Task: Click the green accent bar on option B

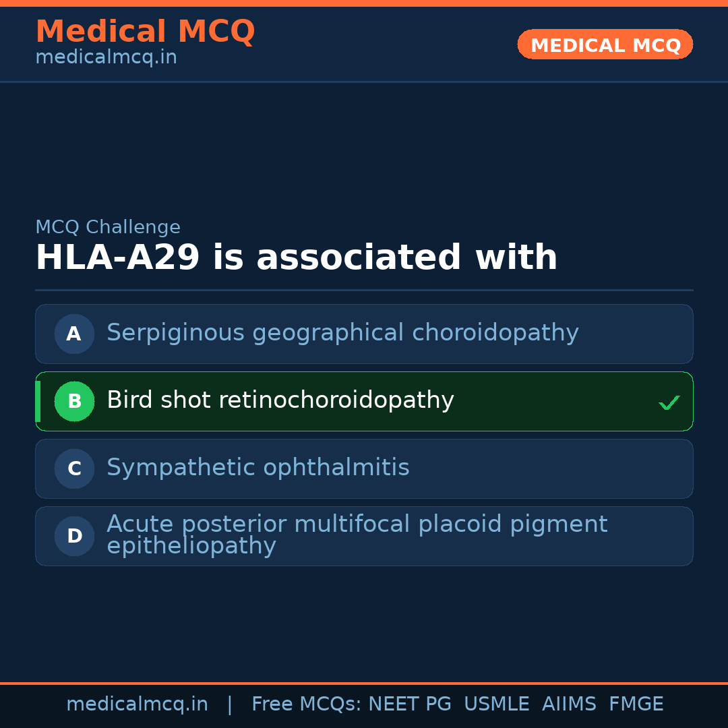Action: (38, 401)
